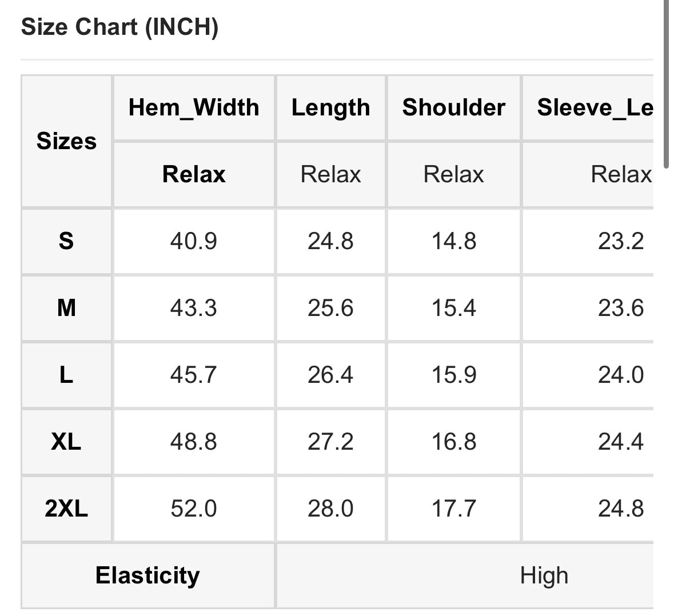Click the High elasticity value
The width and height of the screenshot is (674, 616).
coord(544,575)
